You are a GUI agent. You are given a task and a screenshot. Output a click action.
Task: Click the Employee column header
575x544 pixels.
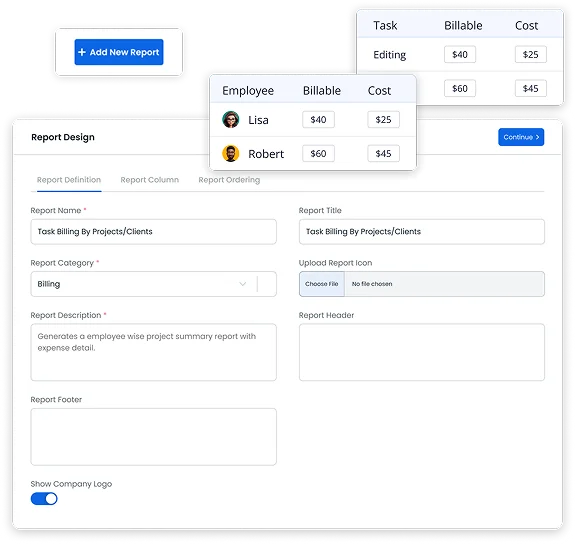248,91
